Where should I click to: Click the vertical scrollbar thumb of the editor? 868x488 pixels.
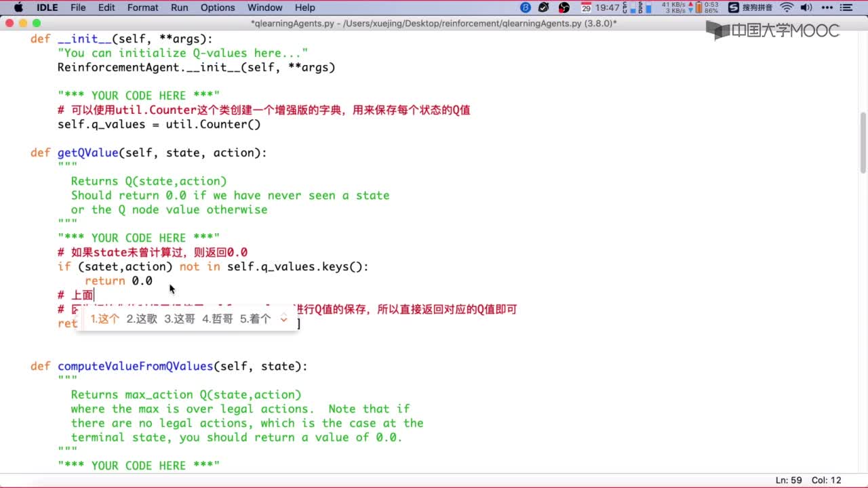coord(863,142)
